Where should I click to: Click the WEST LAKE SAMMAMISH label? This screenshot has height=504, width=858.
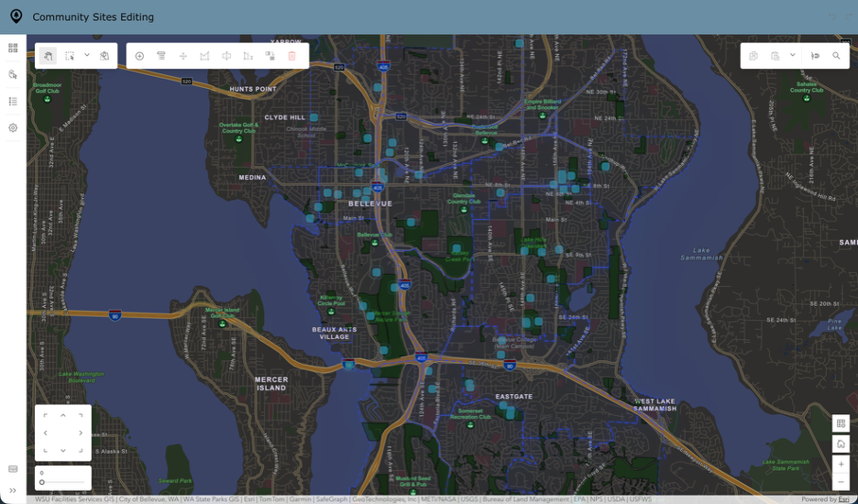pyautogui.click(x=655, y=404)
